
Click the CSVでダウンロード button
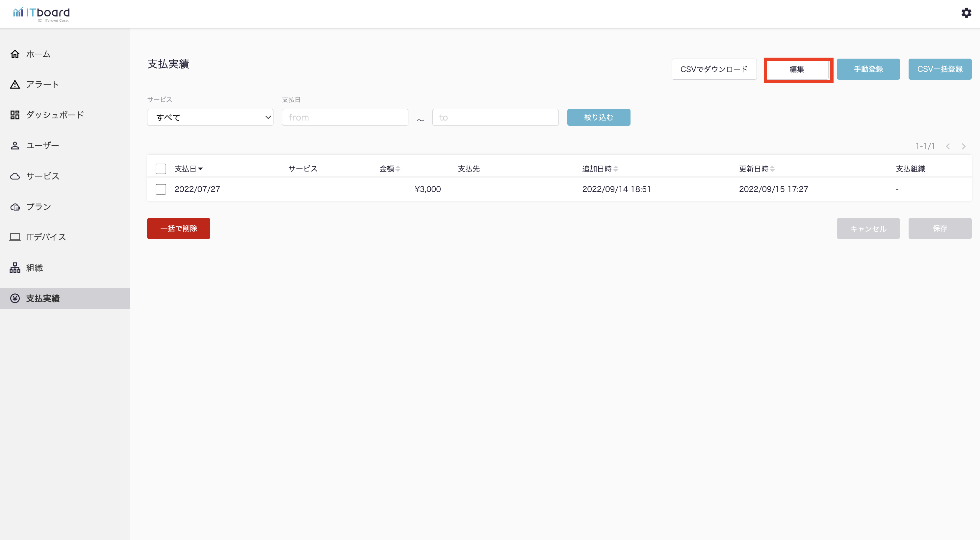click(714, 69)
